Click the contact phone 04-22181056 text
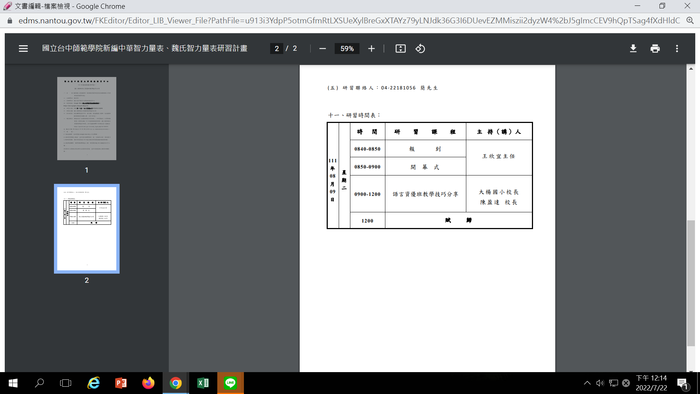The image size is (700, 394). [x=398, y=88]
